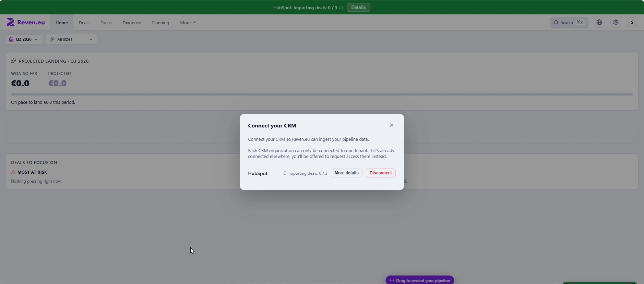Screen dimensions: 644x284
Task: Open the Q3 2026 period dropdown
Action: pyautogui.click(x=24, y=39)
